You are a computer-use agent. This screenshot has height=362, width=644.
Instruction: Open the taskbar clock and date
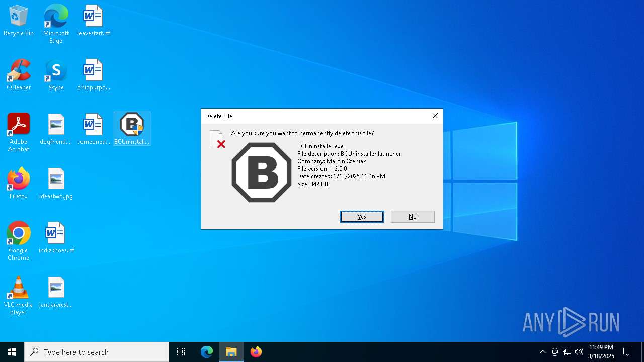(601, 352)
